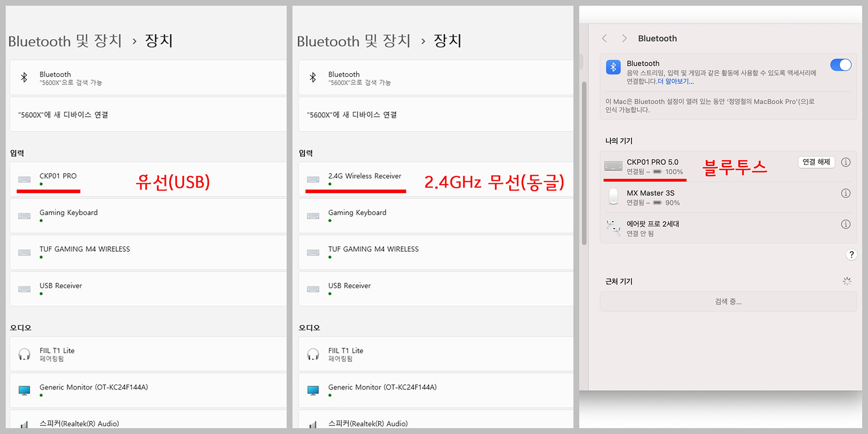Select 에어팟 프로 2세대 device name
Viewport: 868px width, 434px height.
coord(653,224)
